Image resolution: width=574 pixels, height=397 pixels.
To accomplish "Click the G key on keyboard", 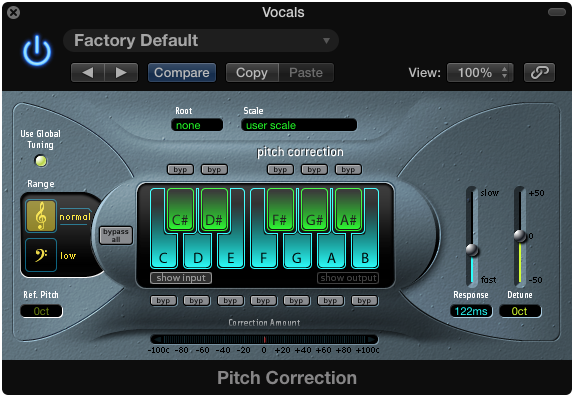I will 297,252.
